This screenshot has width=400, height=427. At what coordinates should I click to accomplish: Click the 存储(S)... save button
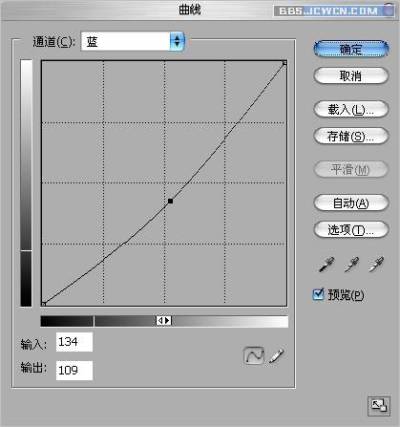pyautogui.click(x=351, y=136)
